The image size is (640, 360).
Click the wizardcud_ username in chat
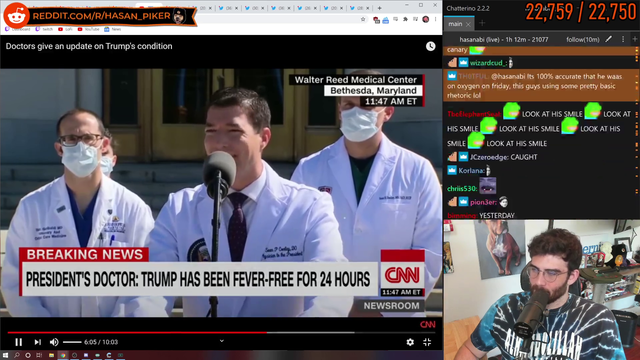(488, 63)
